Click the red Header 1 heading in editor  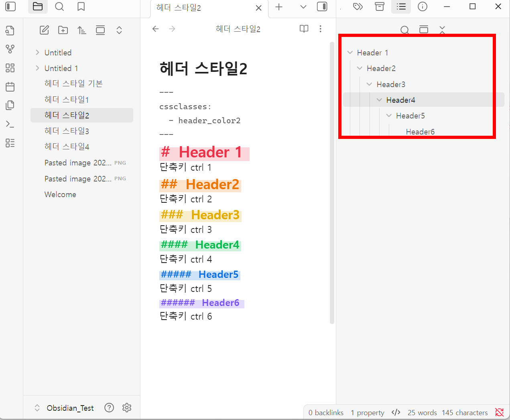point(204,153)
